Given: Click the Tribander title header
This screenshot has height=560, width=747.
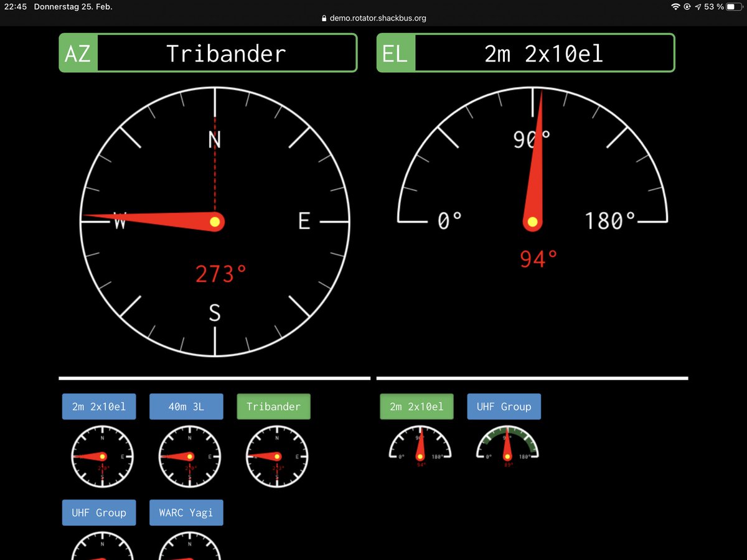Looking at the screenshot, I should [226, 54].
